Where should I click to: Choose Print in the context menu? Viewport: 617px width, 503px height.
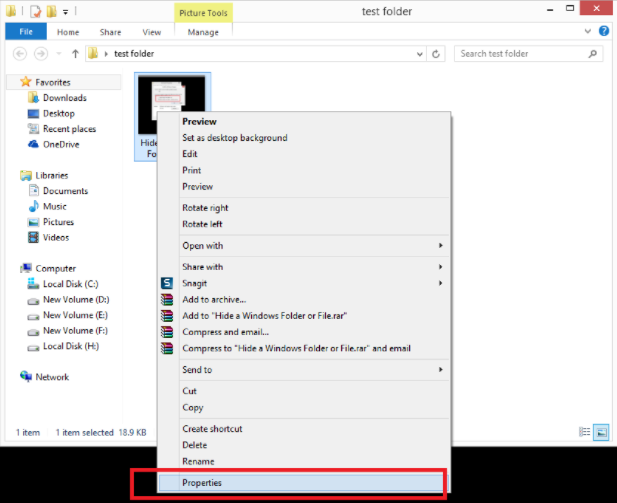(192, 170)
